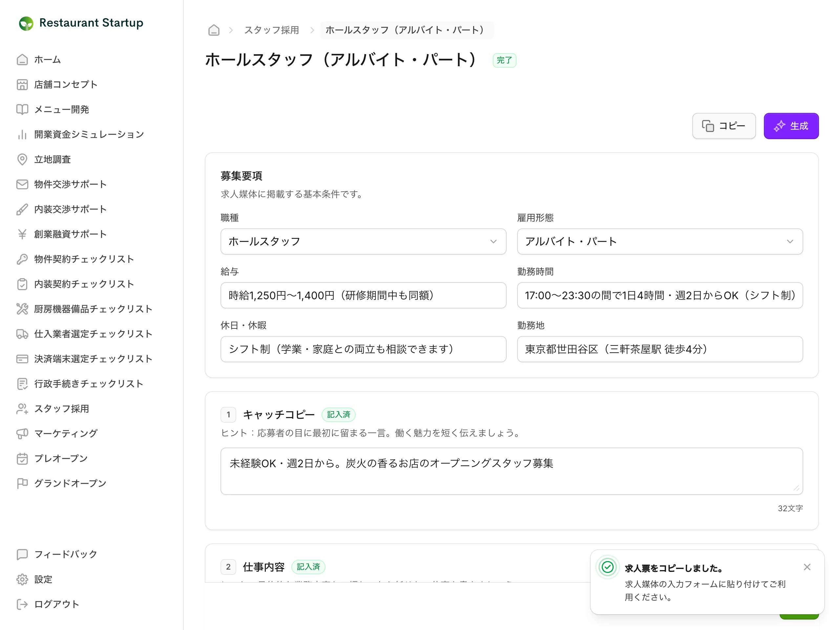This screenshot has width=840, height=630.
Task: Click the プレオープン calendar icon
Action: pos(22,459)
